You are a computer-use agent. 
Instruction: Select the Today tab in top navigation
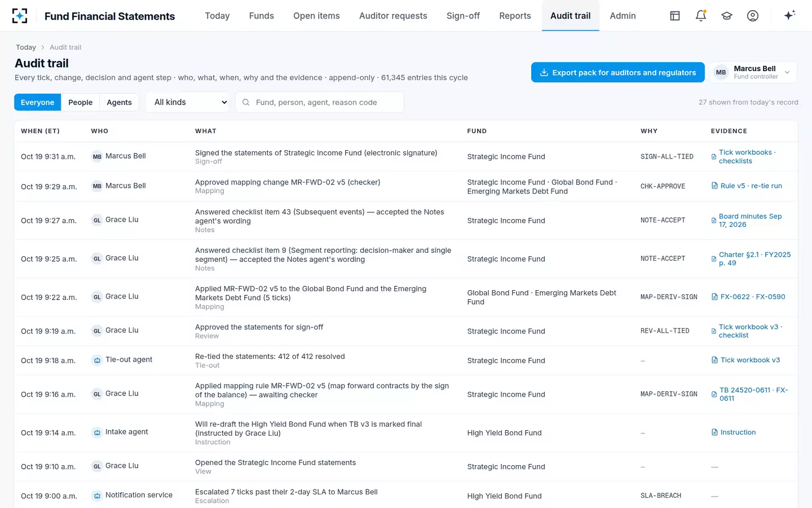217,16
